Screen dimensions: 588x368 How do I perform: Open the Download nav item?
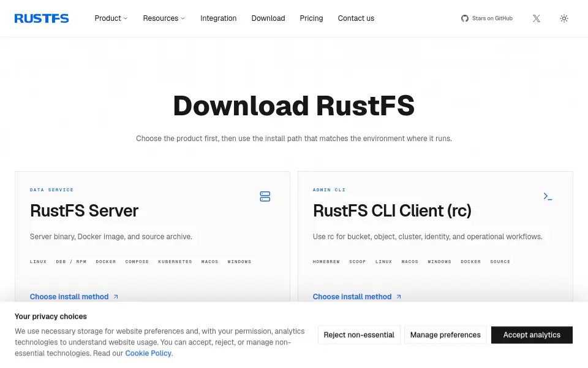(268, 18)
